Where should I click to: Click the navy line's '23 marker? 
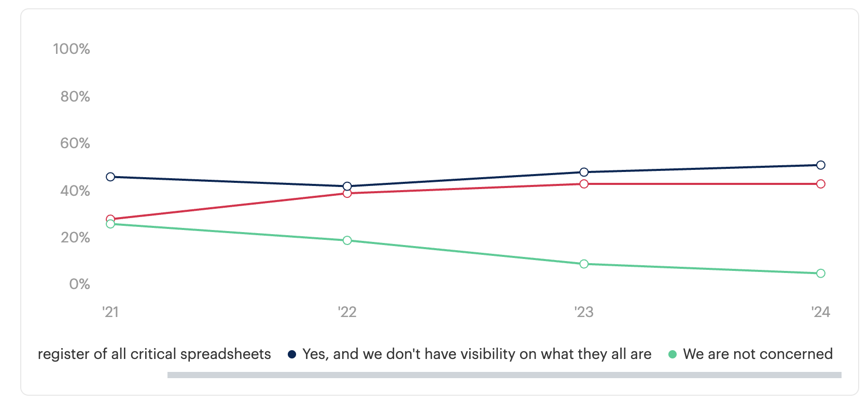pos(584,172)
